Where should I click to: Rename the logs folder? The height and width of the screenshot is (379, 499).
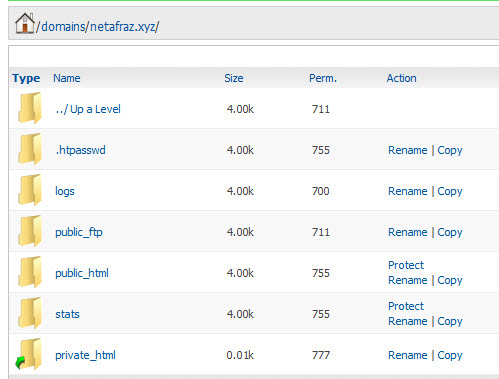[x=408, y=191]
